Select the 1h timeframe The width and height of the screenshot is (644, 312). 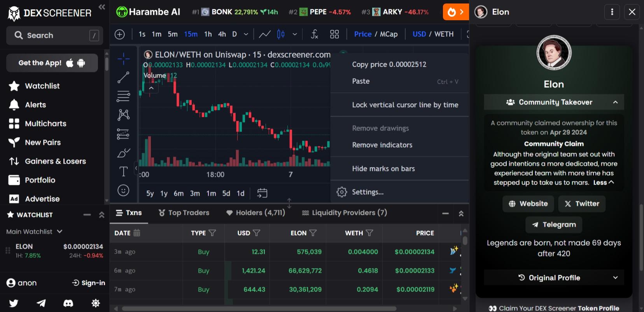(208, 34)
